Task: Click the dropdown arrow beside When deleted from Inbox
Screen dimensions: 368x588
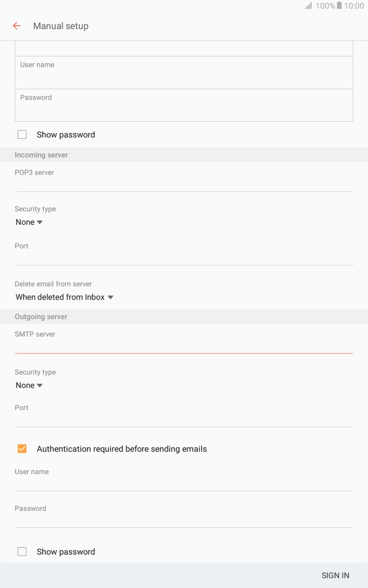Action: (x=110, y=297)
